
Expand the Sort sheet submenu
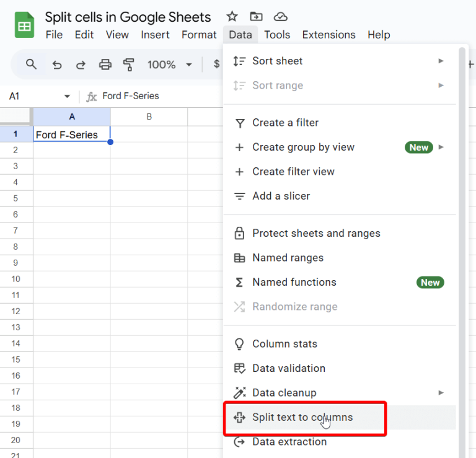click(441, 61)
